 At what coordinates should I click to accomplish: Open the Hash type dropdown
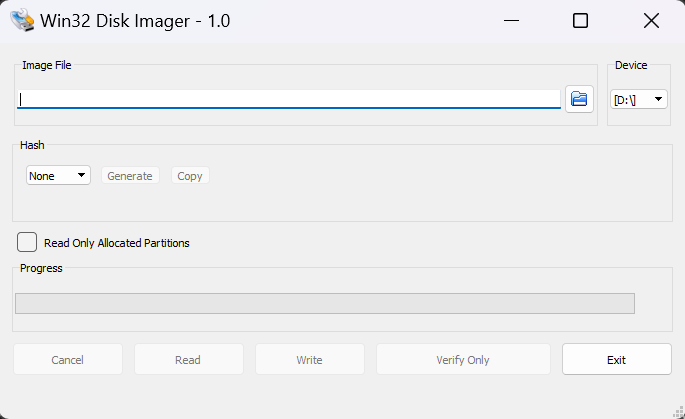[58, 176]
